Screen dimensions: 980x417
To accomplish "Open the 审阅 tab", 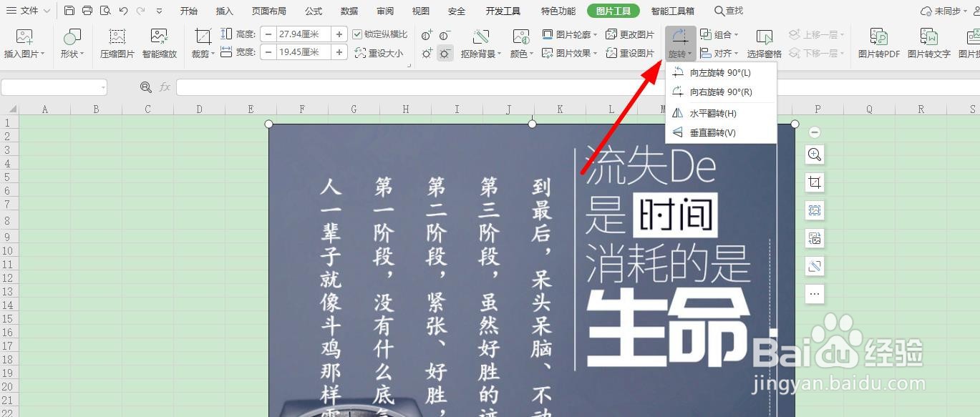I will pos(385,11).
